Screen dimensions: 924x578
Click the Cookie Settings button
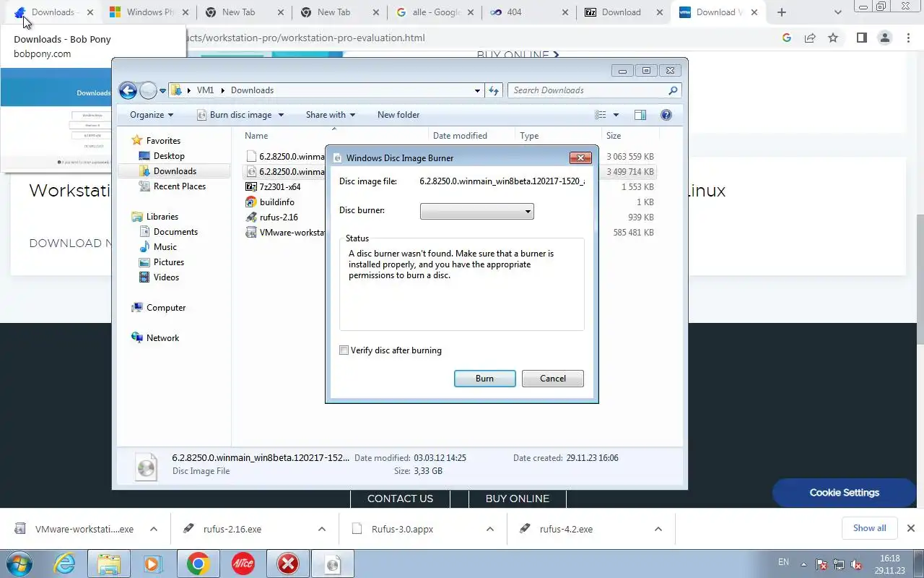pos(845,493)
